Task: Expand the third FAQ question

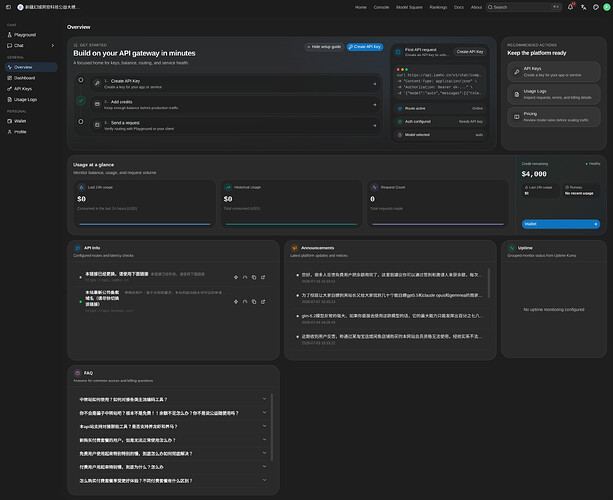Action: [172, 426]
